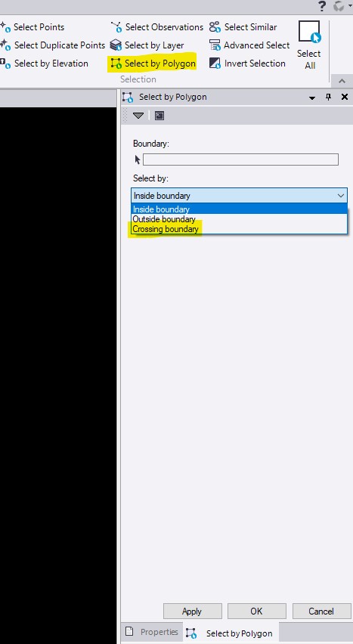Click the Apply button
Image resolution: width=353 pixels, height=644 pixels.
click(x=192, y=611)
